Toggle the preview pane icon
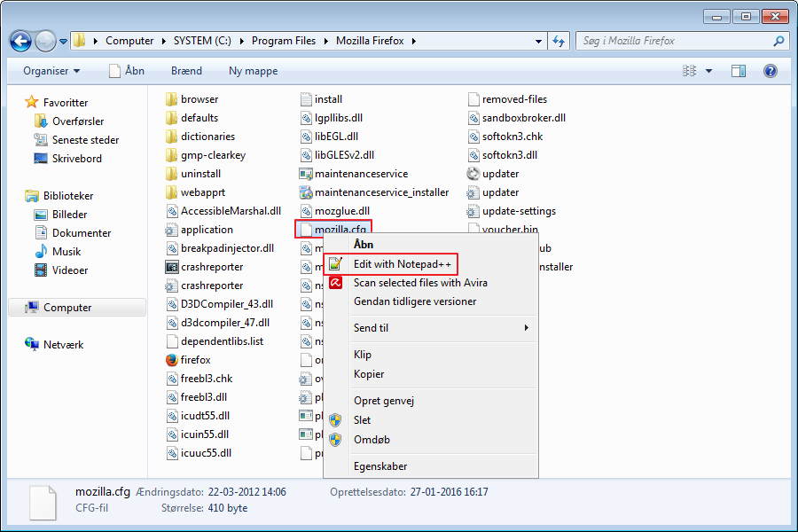 739,71
